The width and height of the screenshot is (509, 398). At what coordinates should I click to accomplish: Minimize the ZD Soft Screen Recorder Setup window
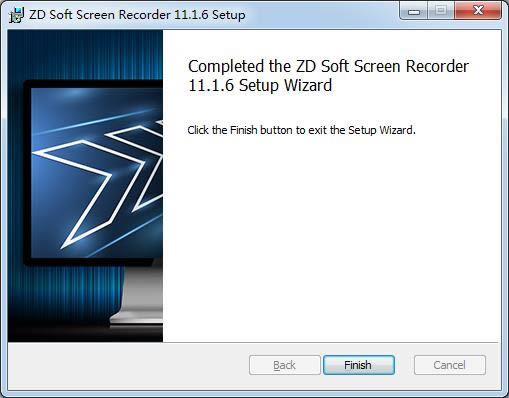(414, 11)
